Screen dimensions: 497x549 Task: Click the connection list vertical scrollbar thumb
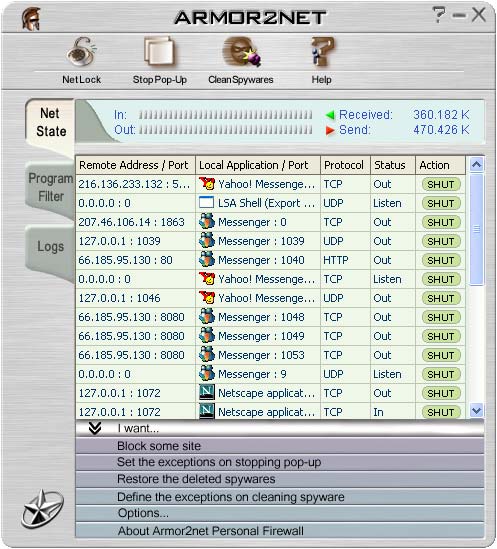tap(476, 229)
